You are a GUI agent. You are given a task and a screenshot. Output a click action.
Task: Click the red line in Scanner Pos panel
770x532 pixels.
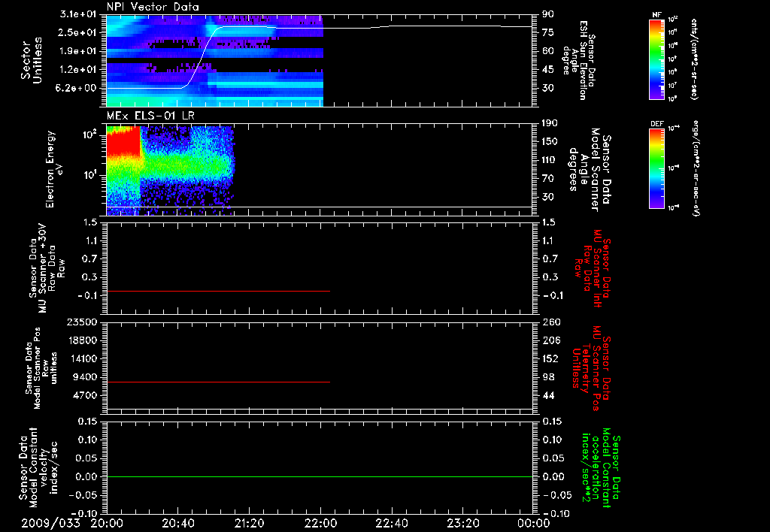(218, 382)
